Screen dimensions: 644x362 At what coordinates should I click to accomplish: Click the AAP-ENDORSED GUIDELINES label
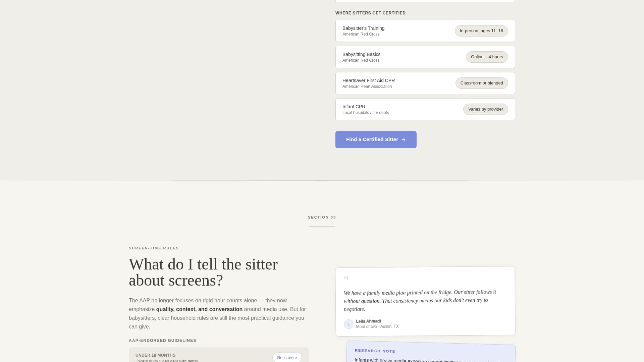coord(163,341)
